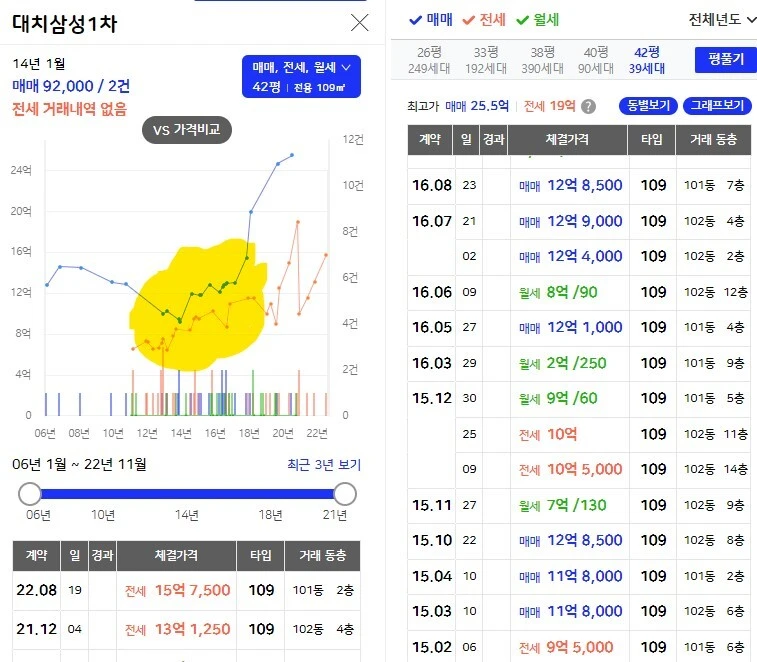Click the right date range slider handle
Image resolution: width=757 pixels, height=662 pixels.
345,494
